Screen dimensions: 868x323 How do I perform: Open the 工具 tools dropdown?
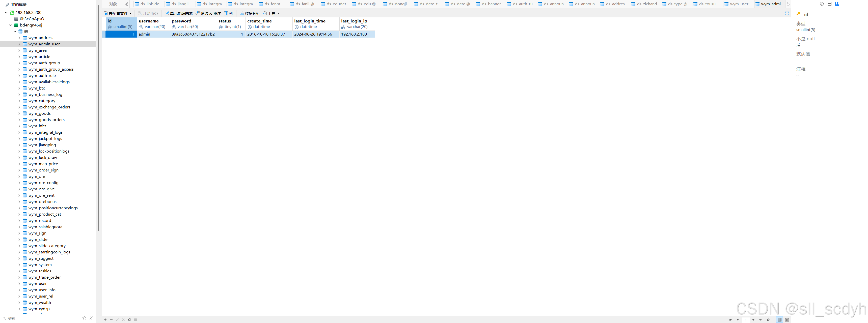pos(271,13)
